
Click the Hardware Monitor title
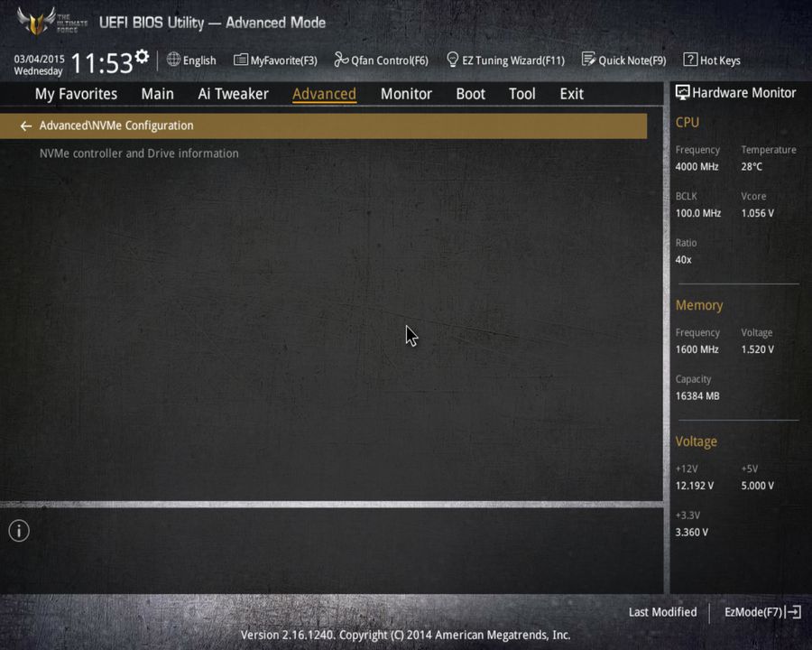click(743, 93)
